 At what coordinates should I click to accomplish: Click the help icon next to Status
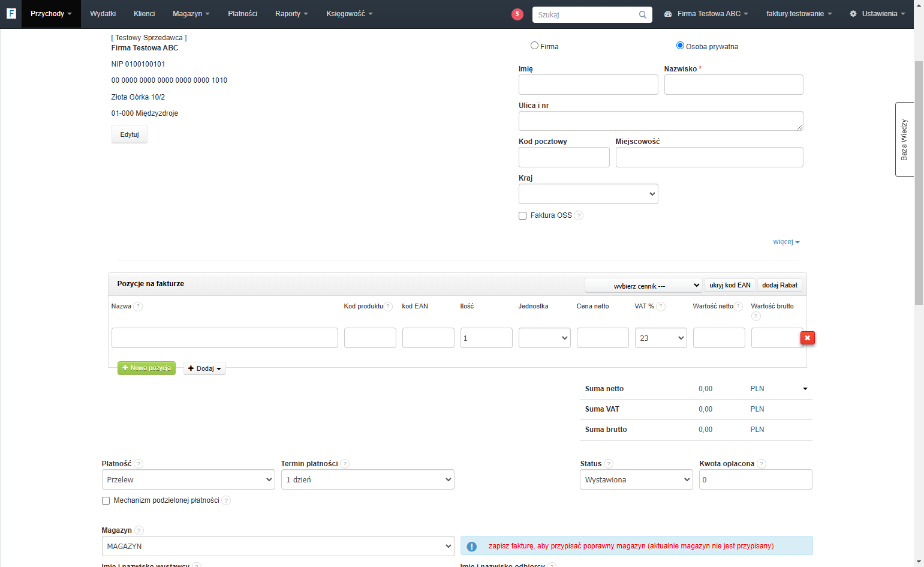609,464
